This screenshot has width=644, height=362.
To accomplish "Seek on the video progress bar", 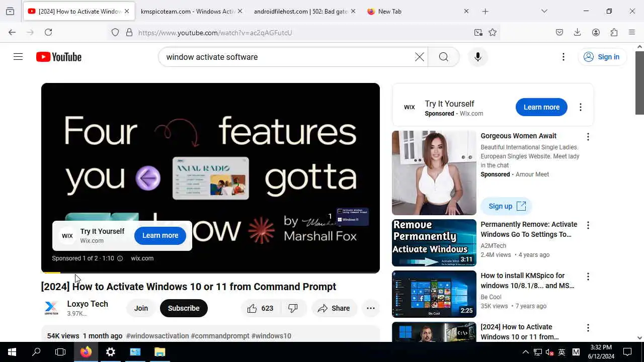I will 210,273.
